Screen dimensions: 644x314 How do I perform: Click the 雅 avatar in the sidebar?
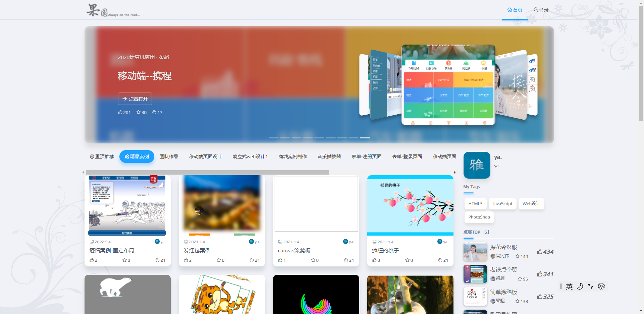point(477,165)
